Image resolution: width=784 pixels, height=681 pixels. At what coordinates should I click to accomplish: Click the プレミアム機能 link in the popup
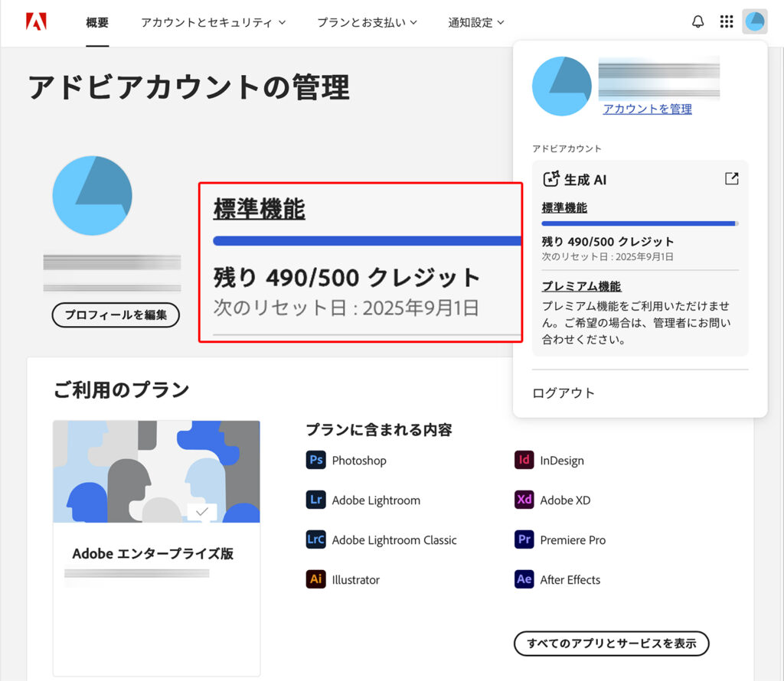(582, 286)
